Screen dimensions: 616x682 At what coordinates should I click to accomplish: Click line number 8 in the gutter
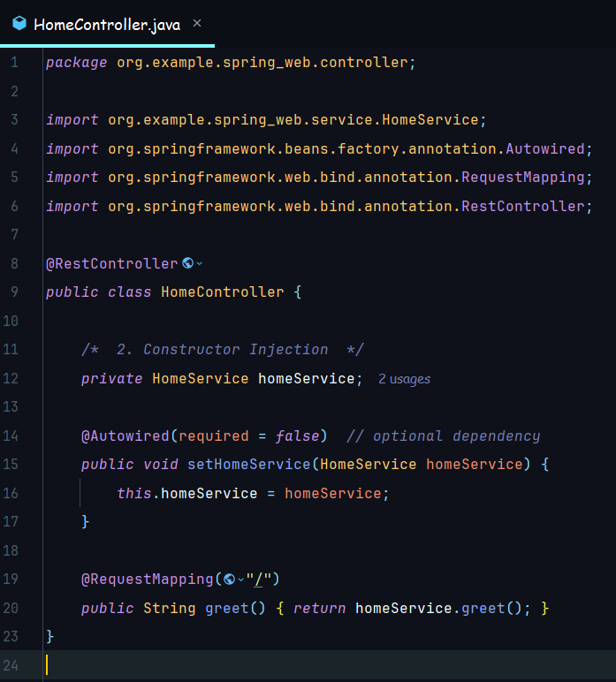[14, 263]
